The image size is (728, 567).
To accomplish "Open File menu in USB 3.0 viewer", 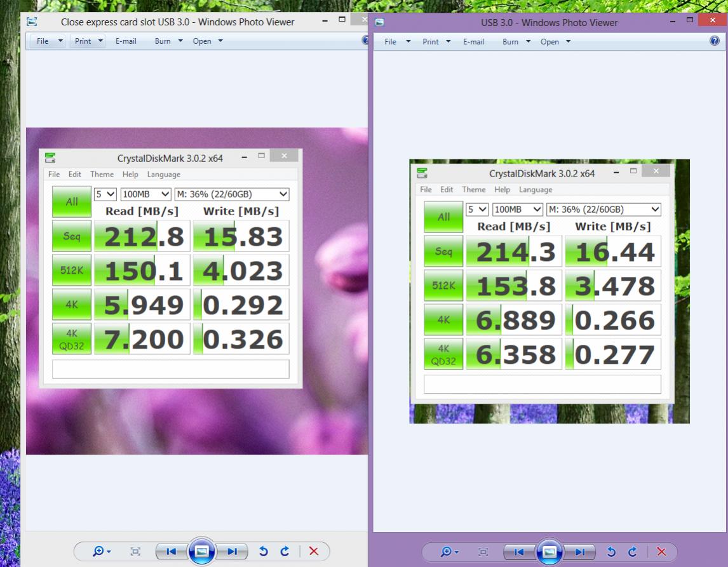I will (x=397, y=42).
